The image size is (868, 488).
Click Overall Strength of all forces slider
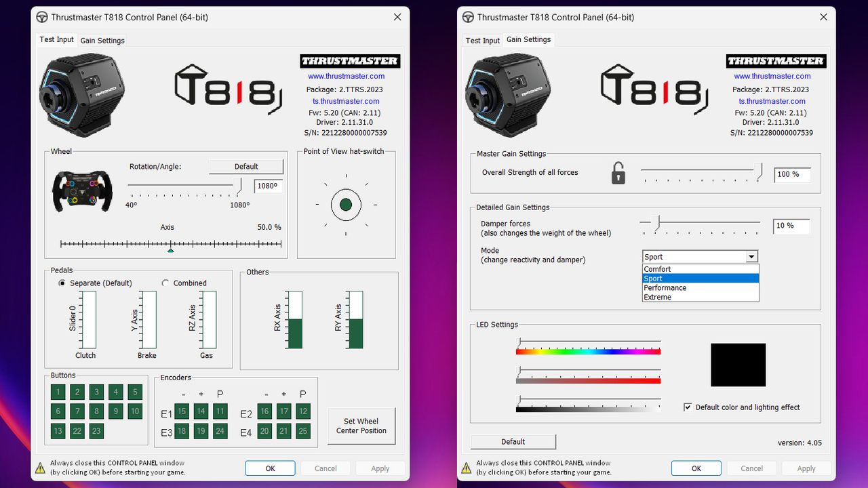(x=702, y=171)
